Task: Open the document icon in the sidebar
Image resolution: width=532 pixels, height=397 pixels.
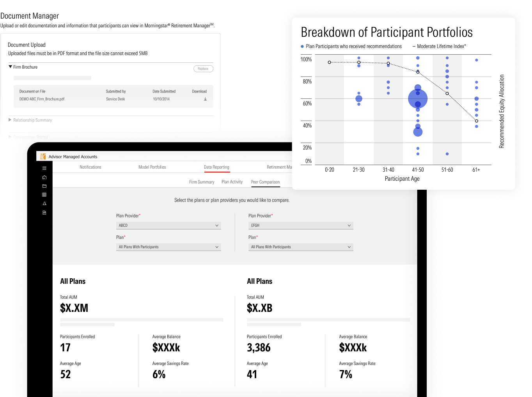Action: (x=44, y=213)
